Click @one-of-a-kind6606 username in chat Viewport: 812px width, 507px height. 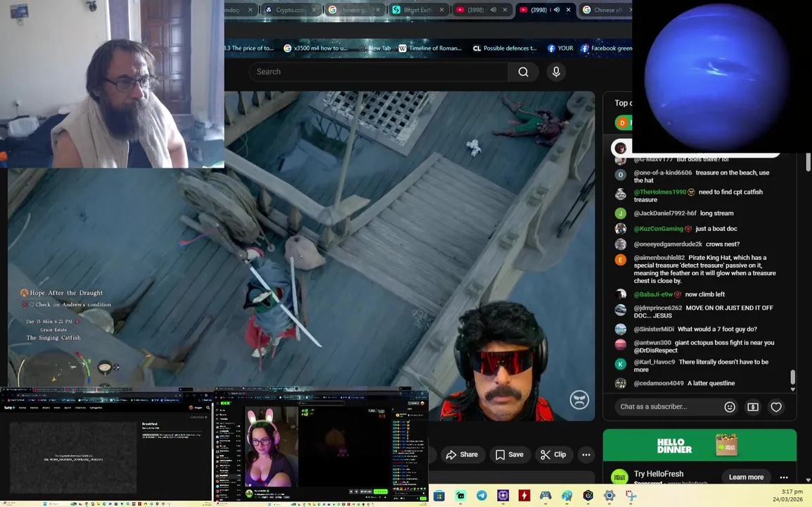663,173
